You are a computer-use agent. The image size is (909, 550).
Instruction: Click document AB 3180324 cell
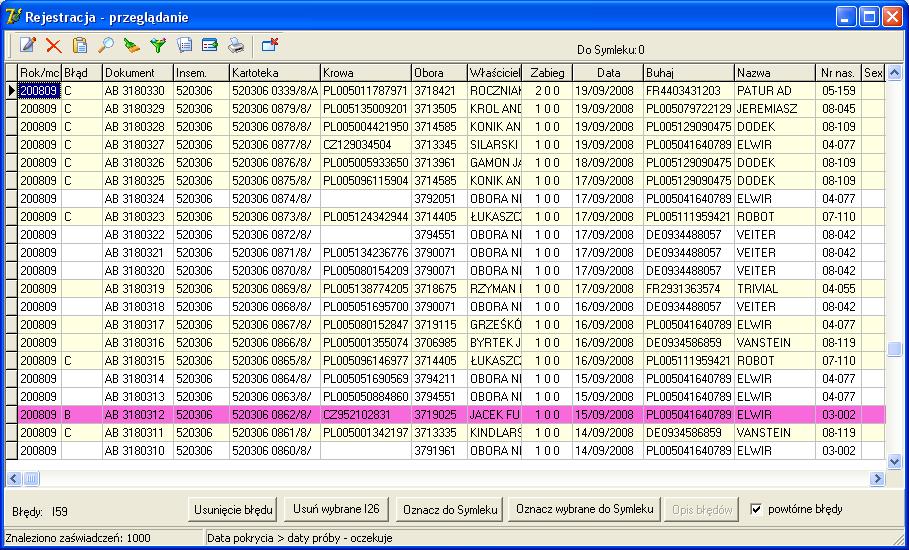pos(138,199)
